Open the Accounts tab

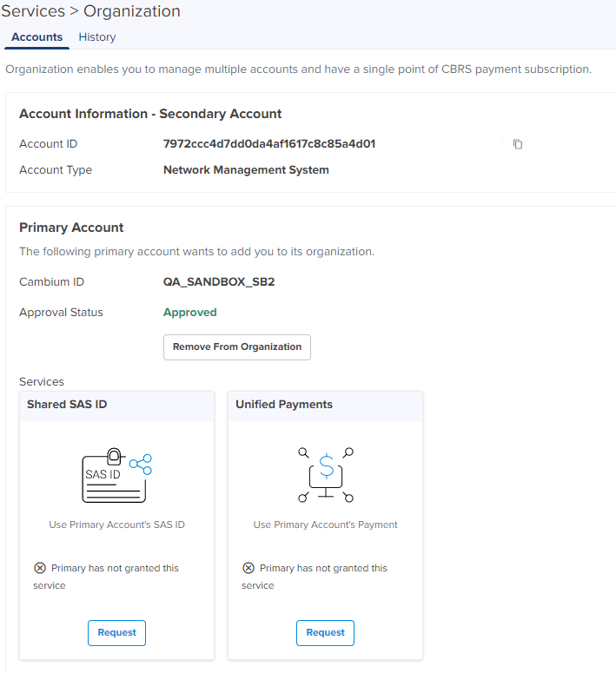[36, 37]
